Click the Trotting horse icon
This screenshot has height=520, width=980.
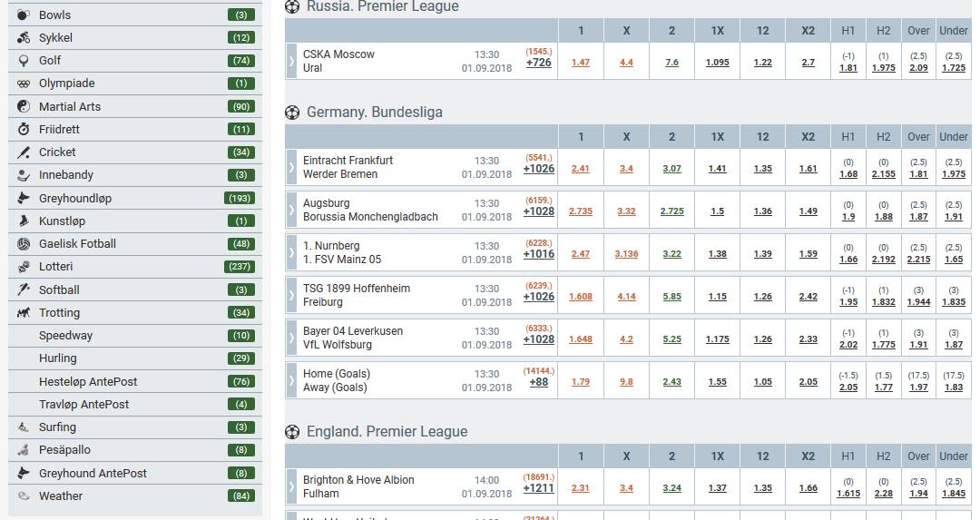click(24, 312)
